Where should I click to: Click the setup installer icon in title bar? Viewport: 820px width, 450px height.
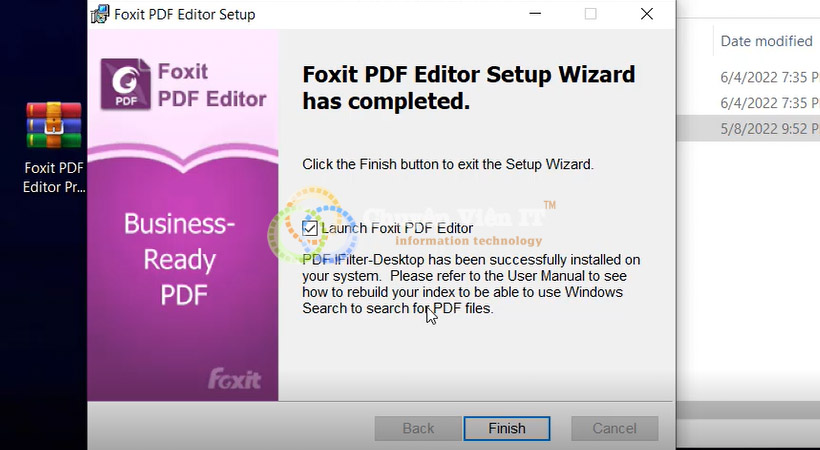click(100, 14)
